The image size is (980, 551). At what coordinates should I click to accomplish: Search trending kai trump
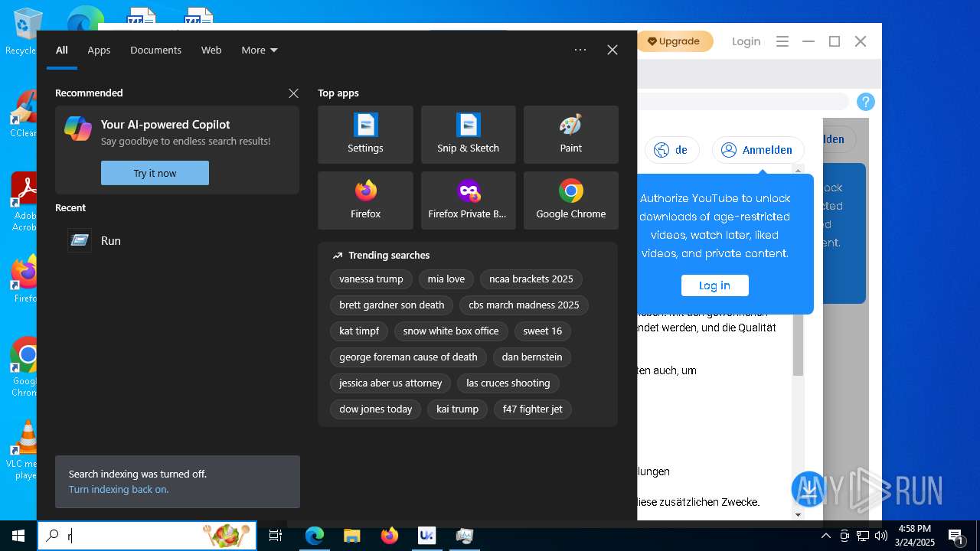(457, 409)
